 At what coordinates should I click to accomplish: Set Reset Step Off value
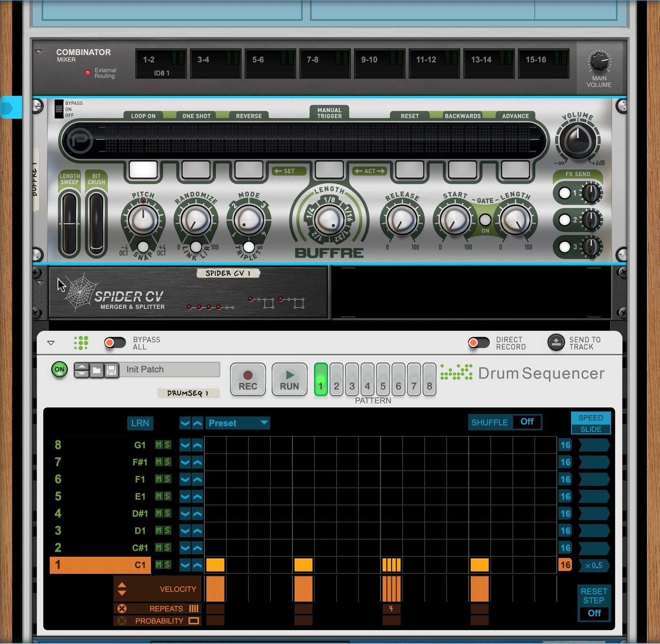[594, 613]
